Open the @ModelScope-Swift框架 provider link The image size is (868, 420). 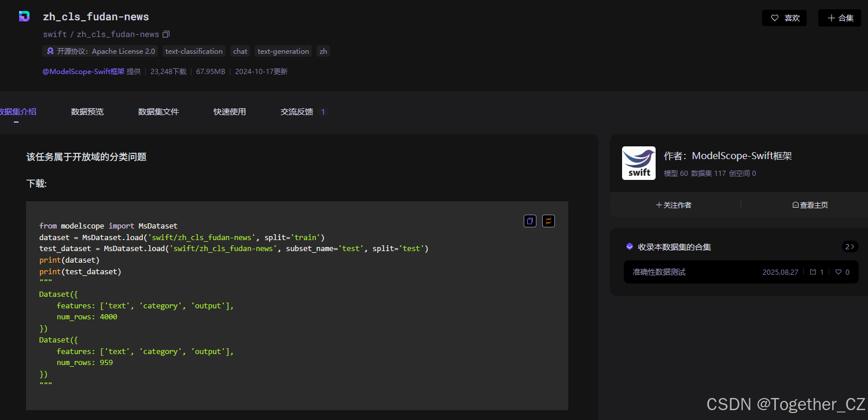(83, 72)
